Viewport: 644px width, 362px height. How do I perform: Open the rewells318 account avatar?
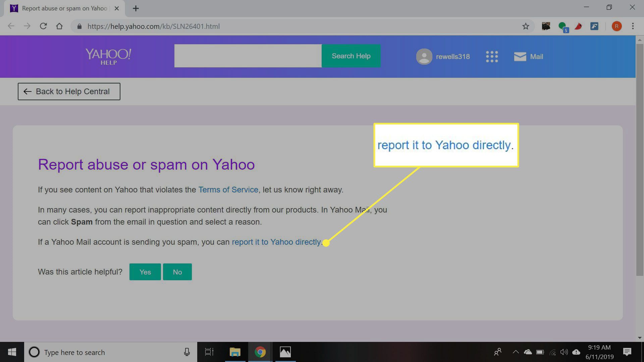click(424, 57)
